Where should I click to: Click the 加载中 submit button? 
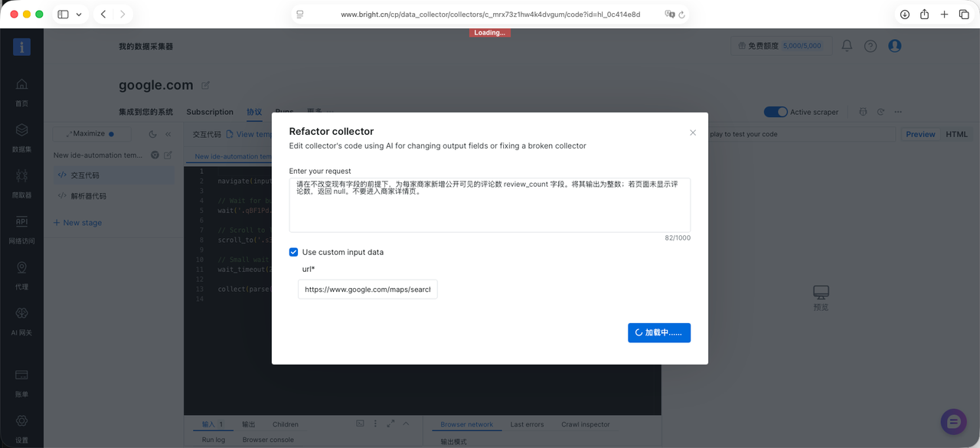(x=659, y=332)
